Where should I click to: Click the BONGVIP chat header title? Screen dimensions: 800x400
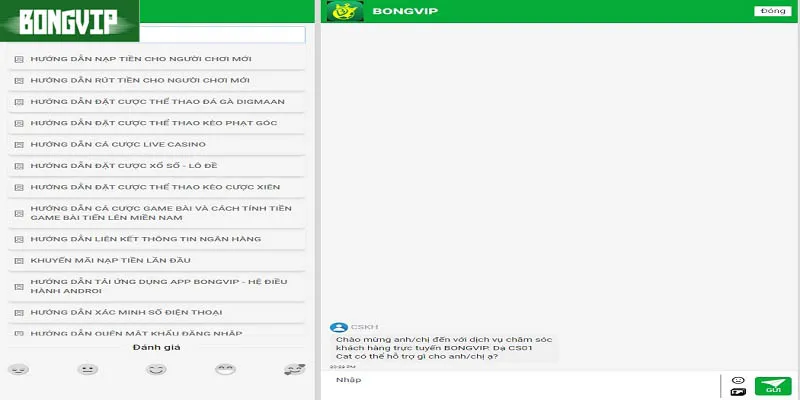405,11
